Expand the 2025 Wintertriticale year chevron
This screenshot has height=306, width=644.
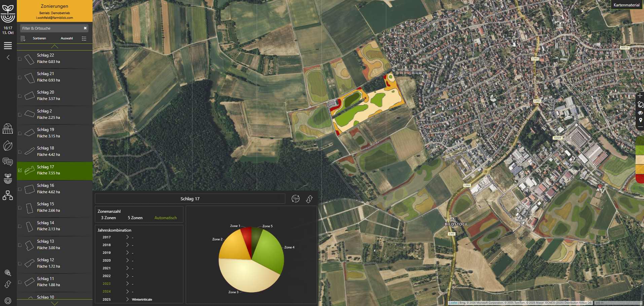[127, 299]
